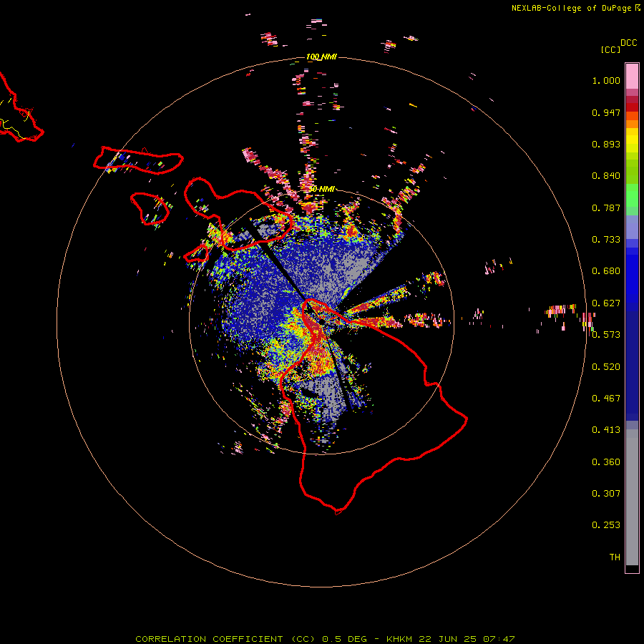The height and width of the screenshot is (644, 644).
Task: Click the 50 NMI range ring label
Action: pyautogui.click(x=321, y=189)
